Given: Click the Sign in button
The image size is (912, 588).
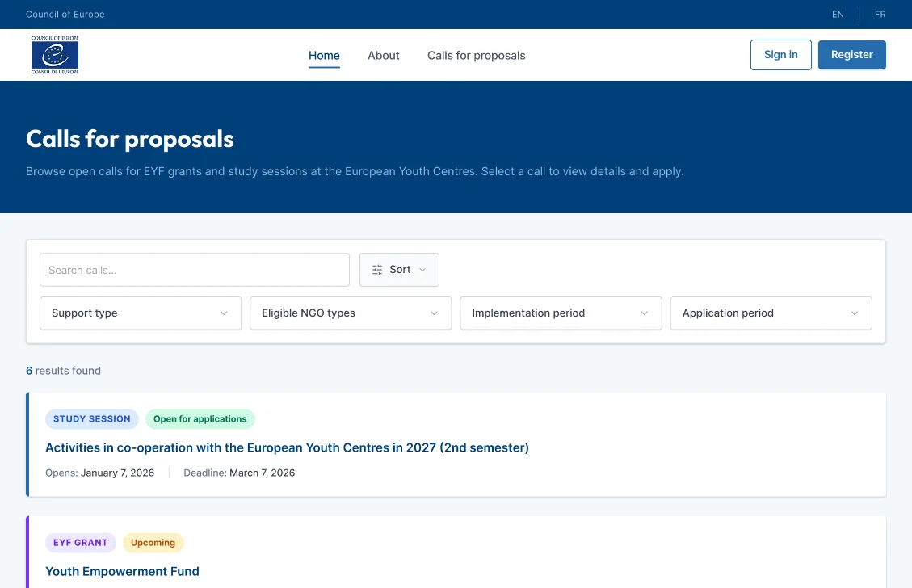Looking at the screenshot, I should [x=780, y=55].
